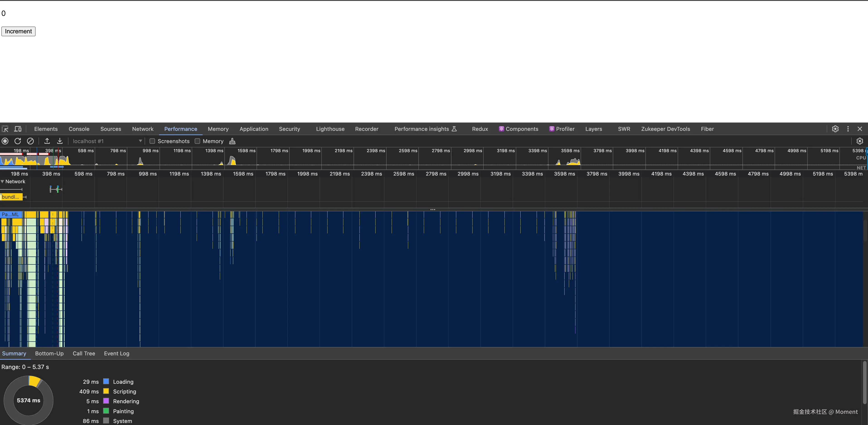Click the Scripting yellow color swatch
868x425 pixels.
pos(106,391)
